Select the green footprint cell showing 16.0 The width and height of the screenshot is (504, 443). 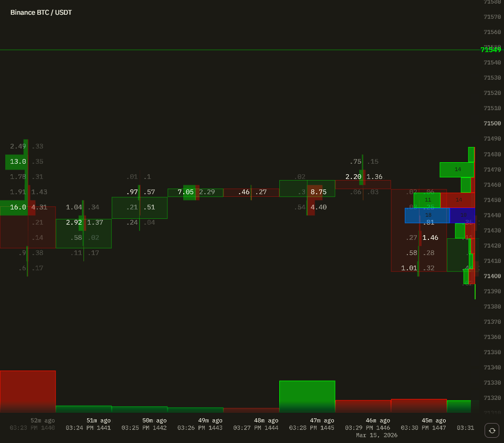(x=17, y=207)
